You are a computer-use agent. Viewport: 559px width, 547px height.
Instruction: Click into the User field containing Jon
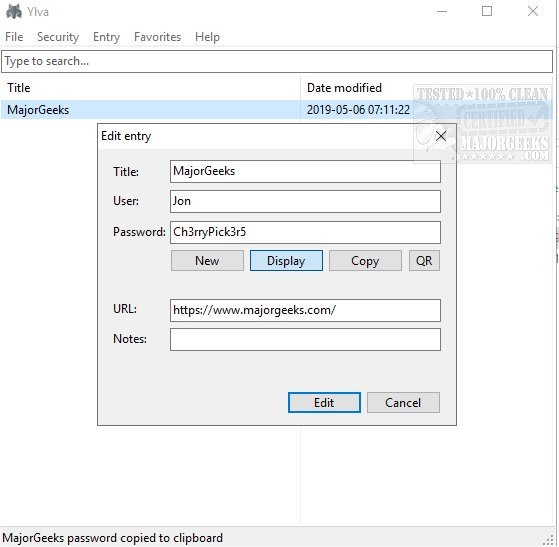tap(305, 201)
